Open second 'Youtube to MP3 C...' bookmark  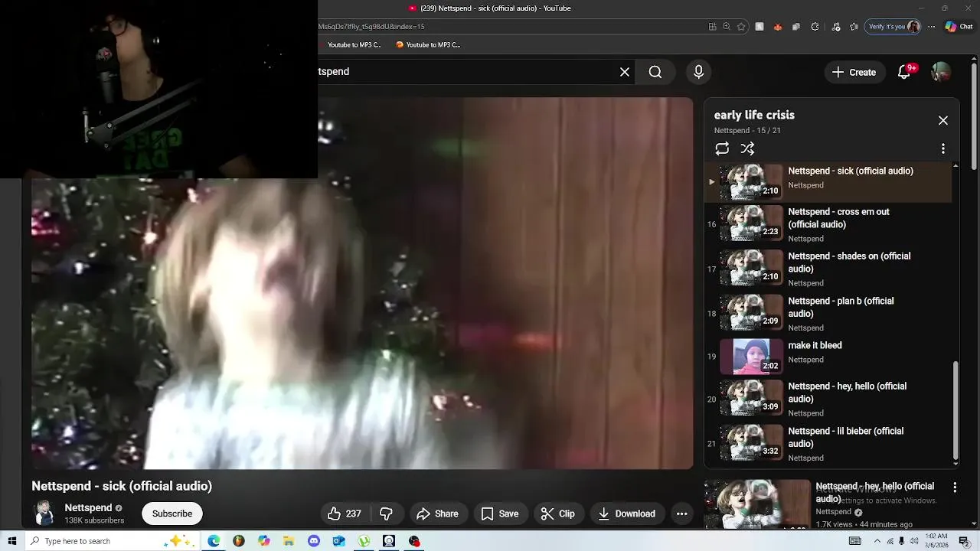point(428,44)
